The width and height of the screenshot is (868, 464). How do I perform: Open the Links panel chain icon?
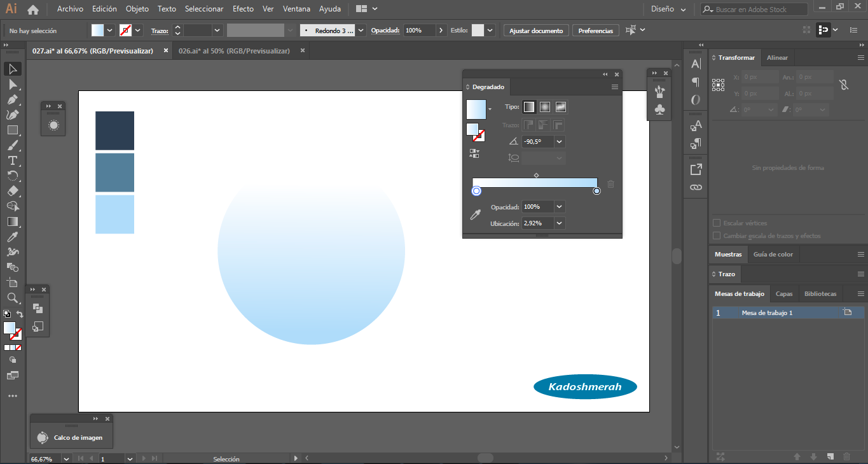[696, 187]
